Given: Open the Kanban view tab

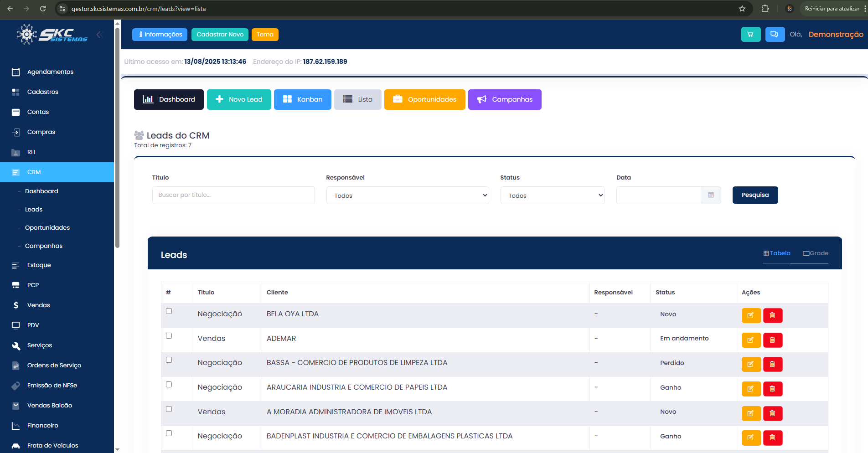Looking at the screenshot, I should 302,99.
